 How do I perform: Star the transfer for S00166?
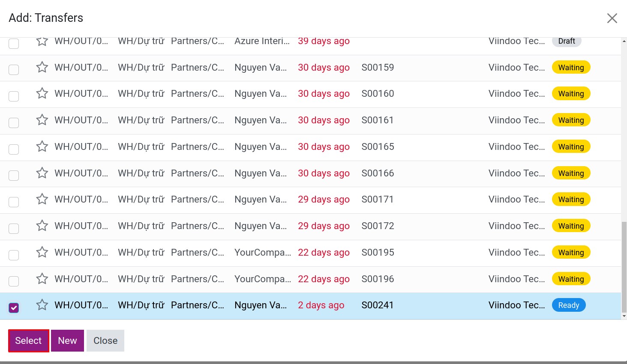point(42,173)
